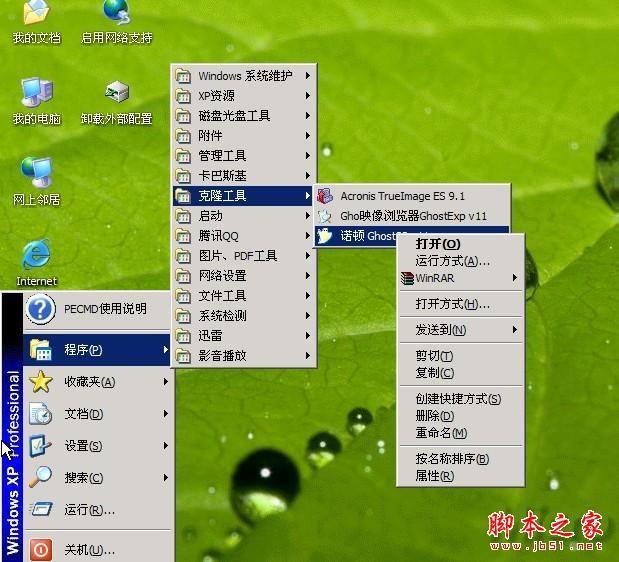Open the 启动 programs folder
Image resolution: width=619 pixels, height=562 pixels.
click(243, 216)
